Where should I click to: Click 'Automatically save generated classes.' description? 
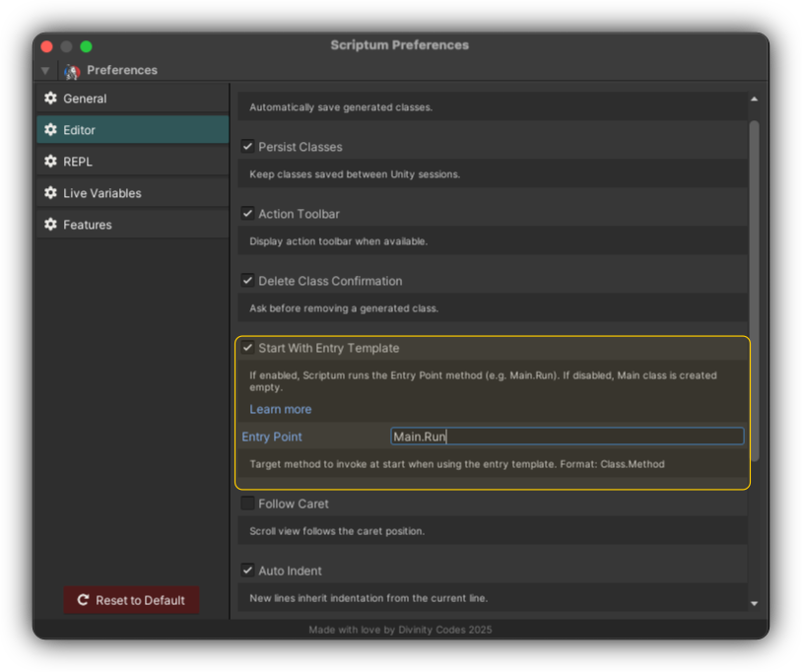point(341,107)
